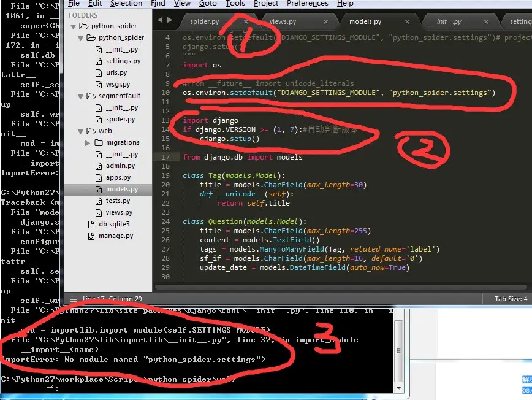
Task: Open the Project menu
Action: pos(265,4)
